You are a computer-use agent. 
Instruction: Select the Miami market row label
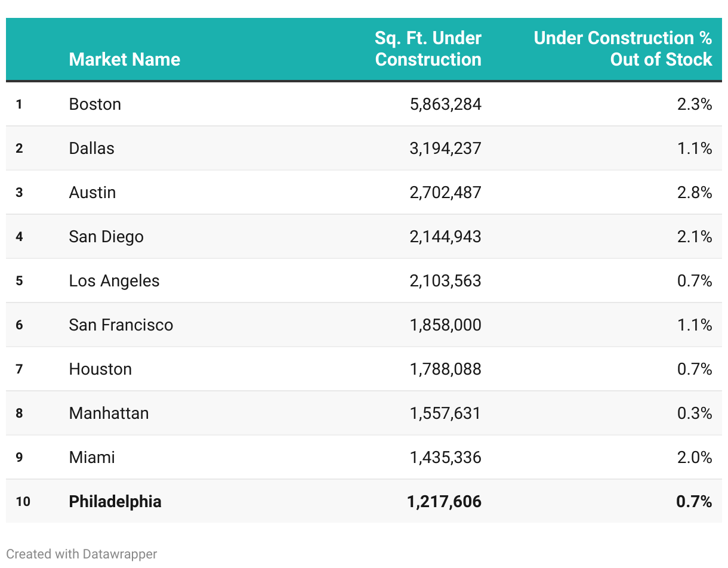click(92, 458)
